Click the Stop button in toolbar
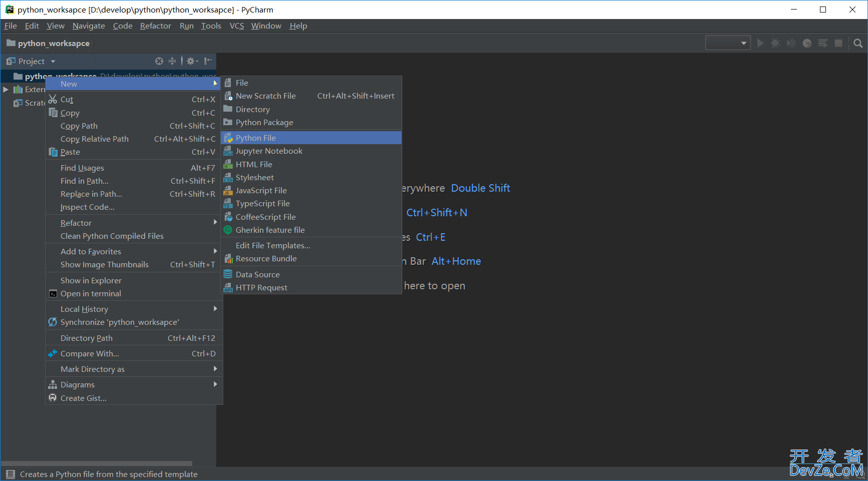868x481 pixels. (838, 43)
